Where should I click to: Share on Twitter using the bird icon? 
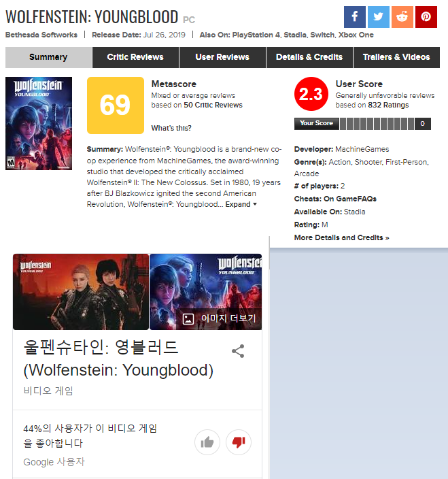coord(379,17)
